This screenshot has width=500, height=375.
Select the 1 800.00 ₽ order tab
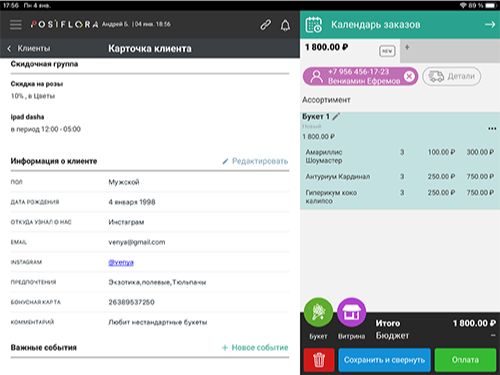pos(350,49)
